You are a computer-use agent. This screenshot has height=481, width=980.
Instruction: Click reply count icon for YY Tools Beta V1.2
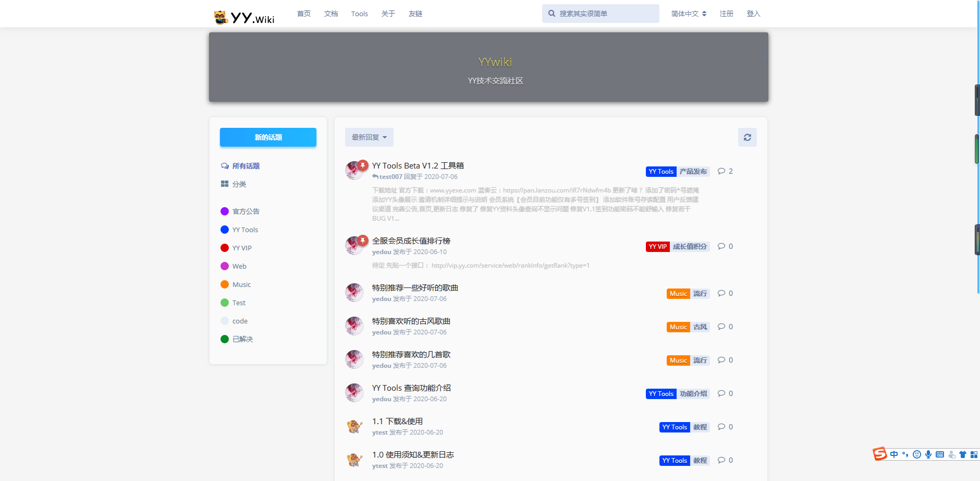pyautogui.click(x=721, y=171)
